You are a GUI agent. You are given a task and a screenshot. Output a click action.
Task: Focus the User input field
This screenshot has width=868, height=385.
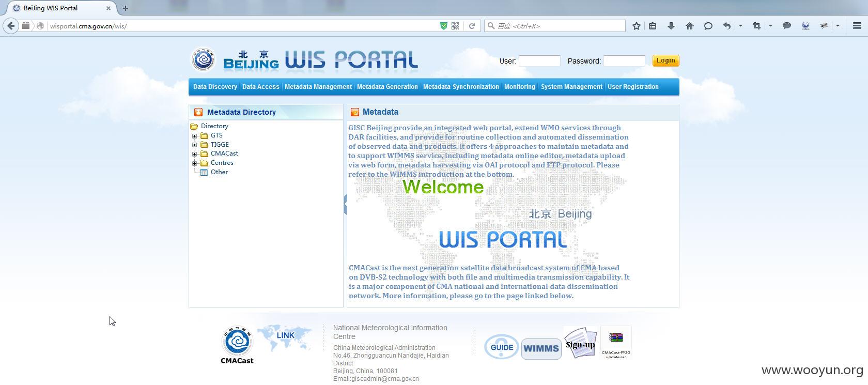click(539, 61)
